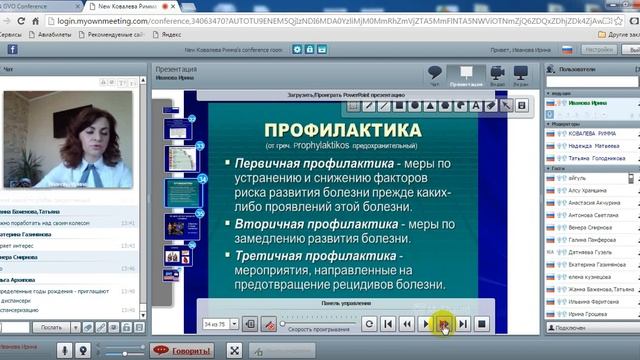The image size is (640, 360).
Task: Toggle the microphone button
Action: (x=64, y=351)
